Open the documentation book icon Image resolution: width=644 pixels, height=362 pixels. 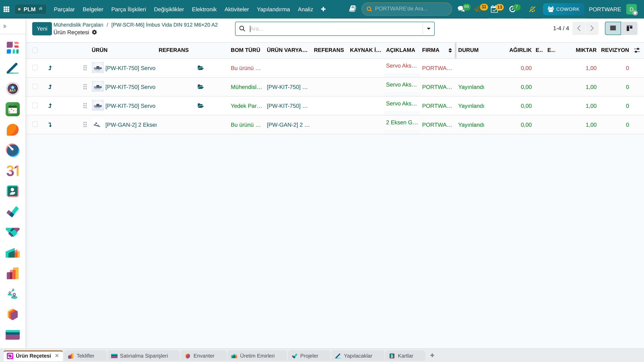353,9
